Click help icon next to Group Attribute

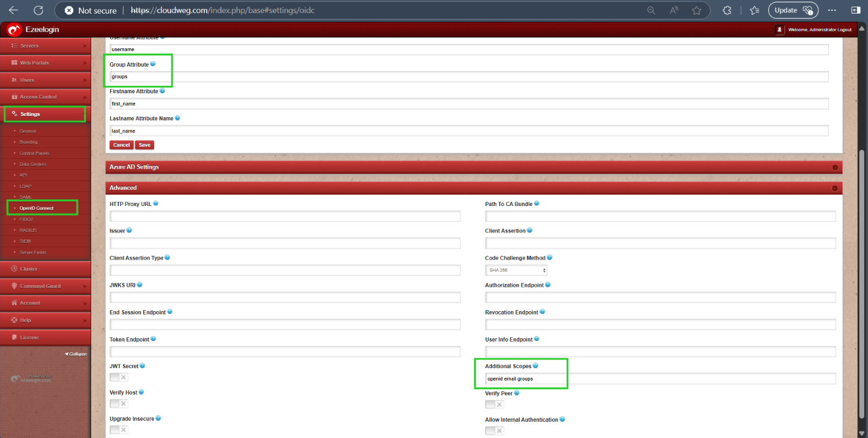click(153, 64)
